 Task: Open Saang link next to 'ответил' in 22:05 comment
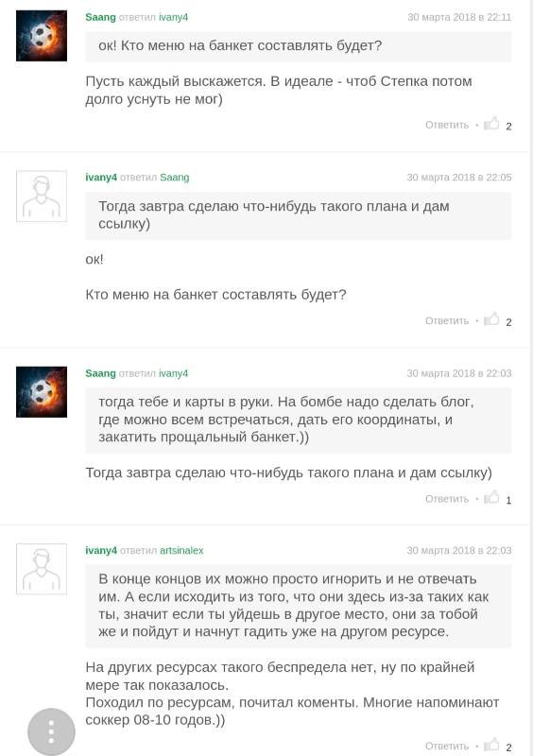point(175,178)
